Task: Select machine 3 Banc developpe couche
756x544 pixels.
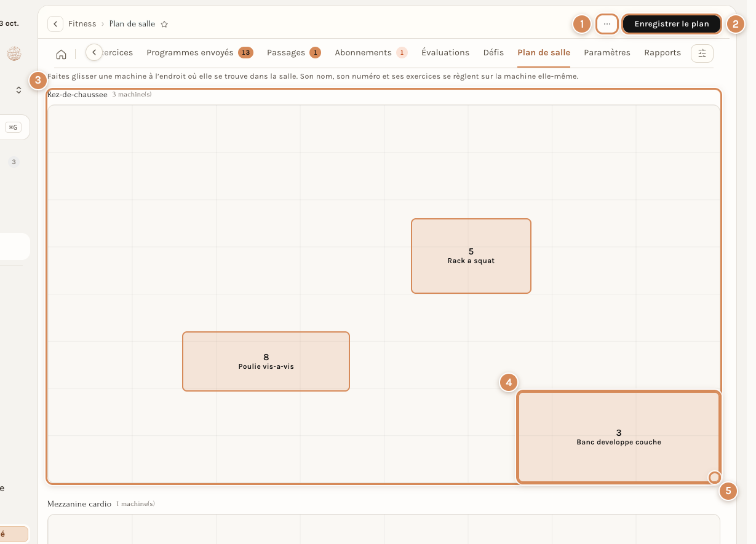Action: coord(619,437)
